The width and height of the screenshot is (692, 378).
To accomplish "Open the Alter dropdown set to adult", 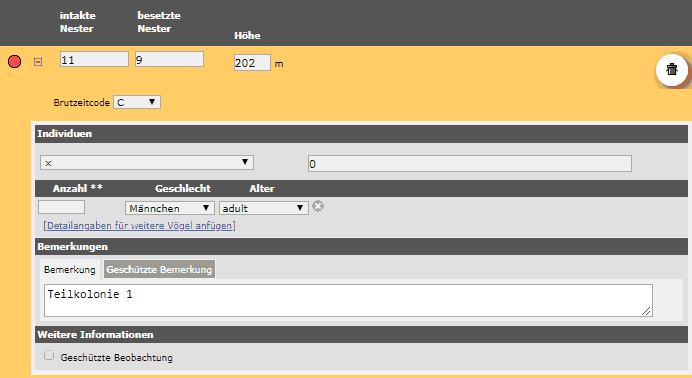I will (x=263, y=208).
